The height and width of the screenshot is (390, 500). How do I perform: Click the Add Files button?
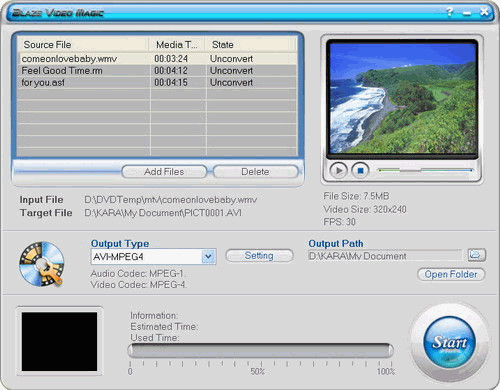pos(164,172)
